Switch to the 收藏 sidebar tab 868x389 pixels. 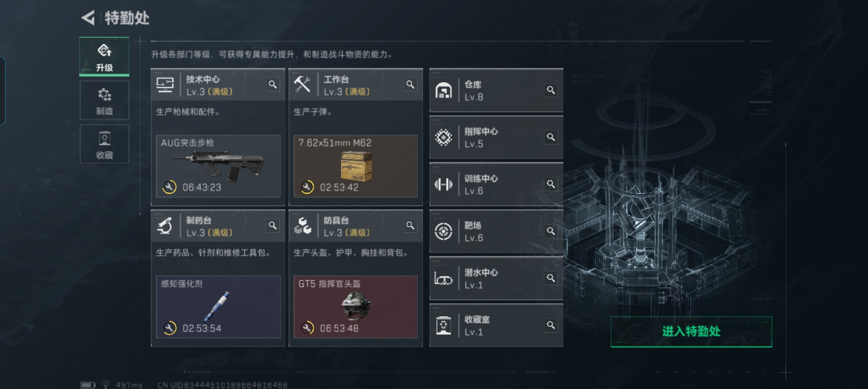[104, 144]
